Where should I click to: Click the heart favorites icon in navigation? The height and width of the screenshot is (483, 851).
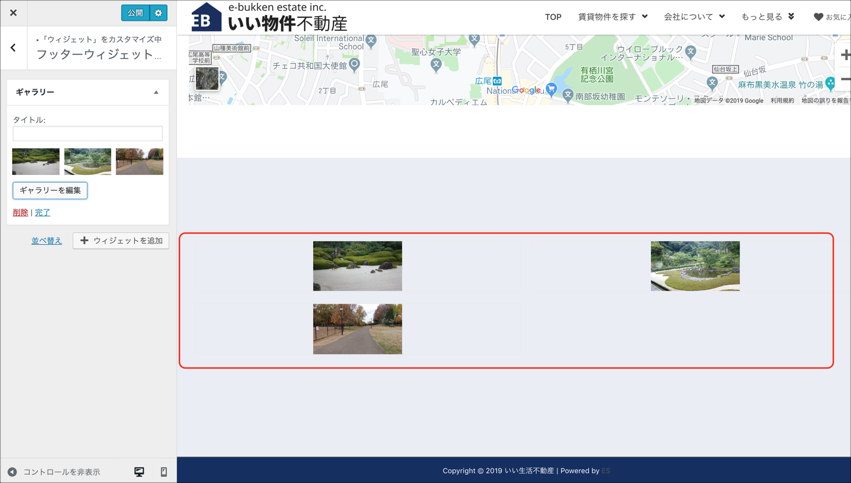pos(818,17)
